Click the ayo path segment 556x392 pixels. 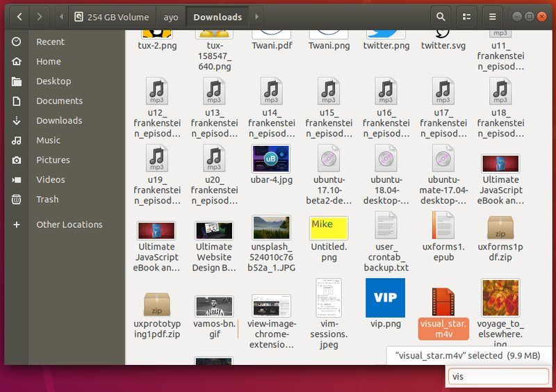click(x=170, y=17)
